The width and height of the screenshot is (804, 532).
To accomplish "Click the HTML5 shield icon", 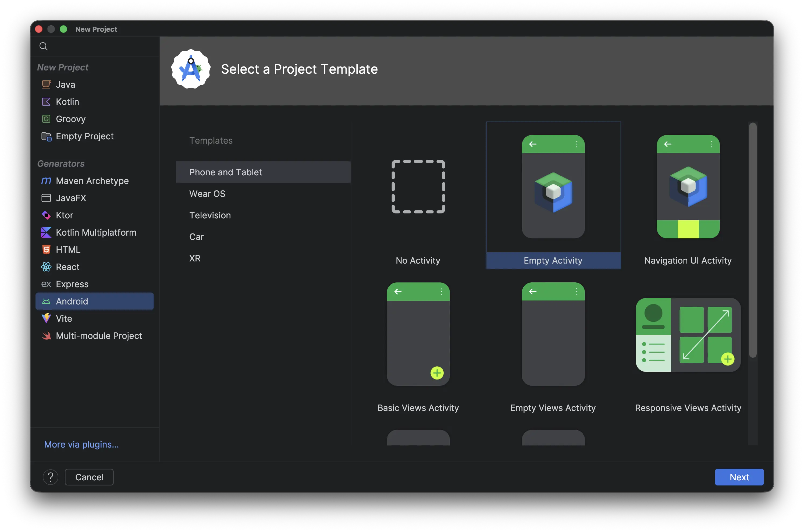I will (46, 250).
